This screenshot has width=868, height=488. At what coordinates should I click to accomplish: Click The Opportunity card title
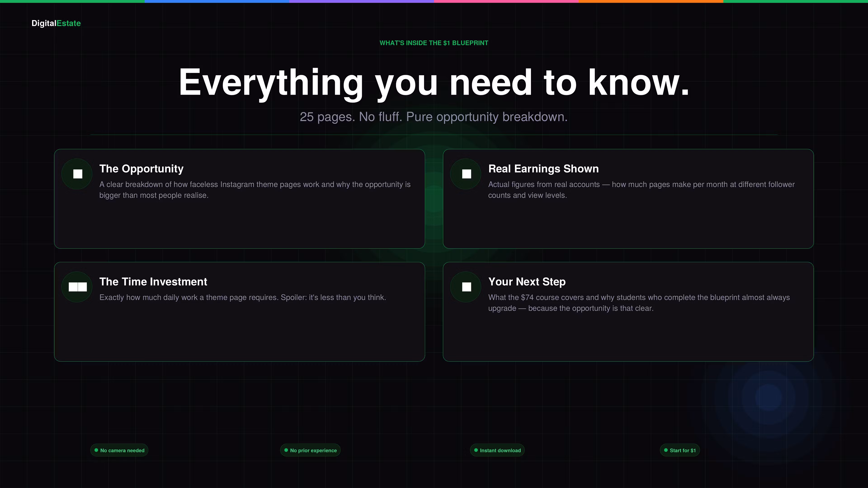(141, 169)
